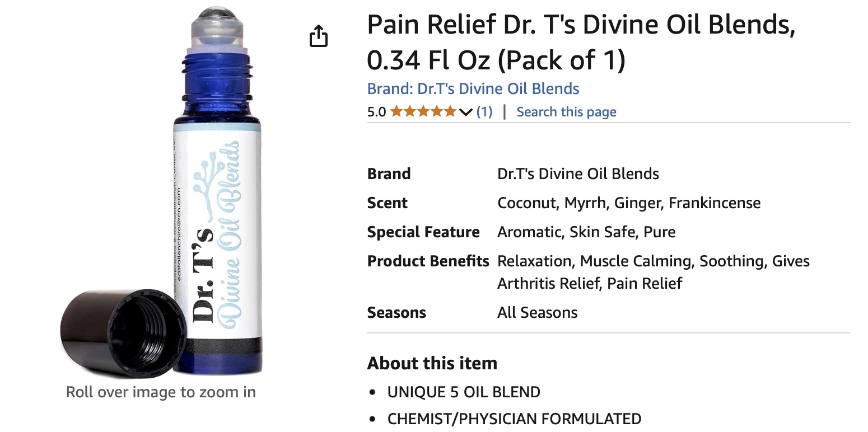
Task: Click the Special Feature row label
Action: pyautogui.click(x=423, y=232)
